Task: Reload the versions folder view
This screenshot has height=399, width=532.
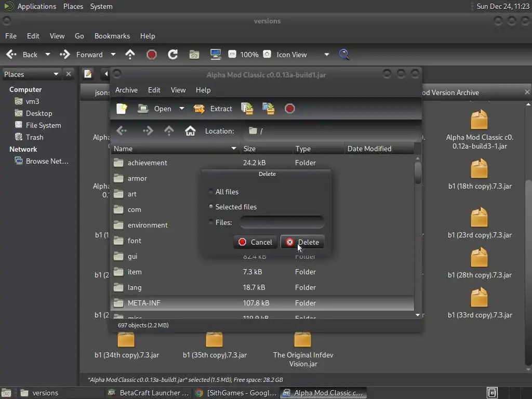Action: pyautogui.click(x=172, y=54)
